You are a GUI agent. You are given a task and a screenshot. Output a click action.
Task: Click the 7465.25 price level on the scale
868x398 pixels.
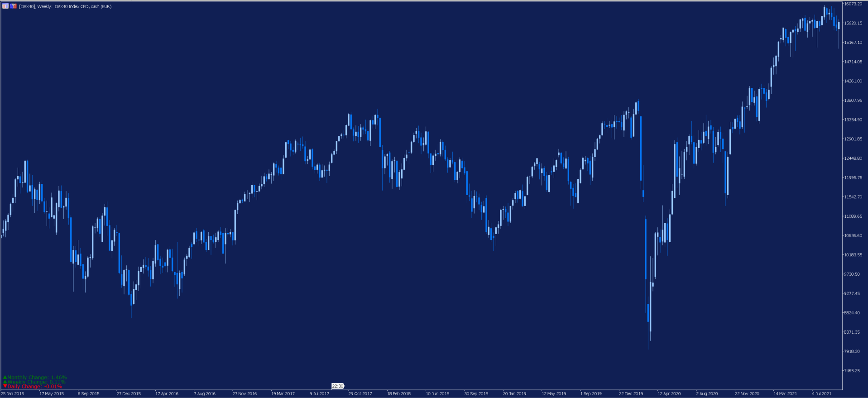[x=852, y=370]
